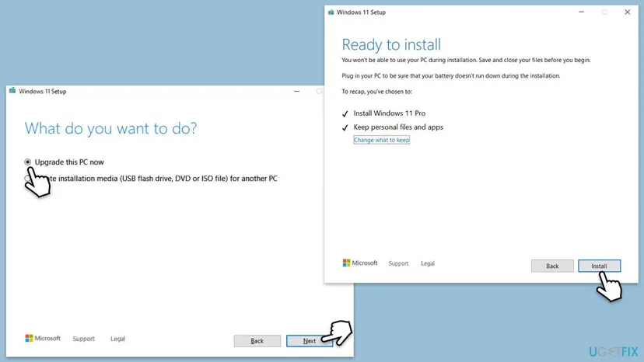Screen dimensions: 644x362
Task: Click checkmark beside Keep personal files and apps
Action: coord(345,127)
